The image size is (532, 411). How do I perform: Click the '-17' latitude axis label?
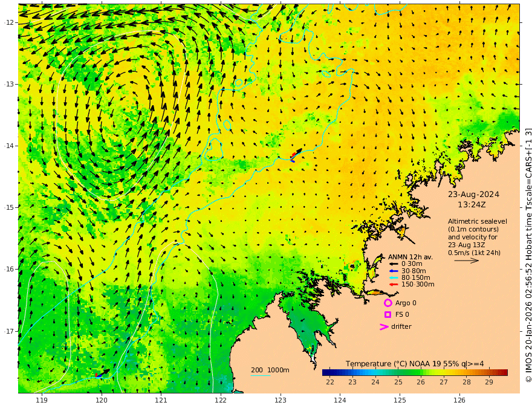[10, 331]
